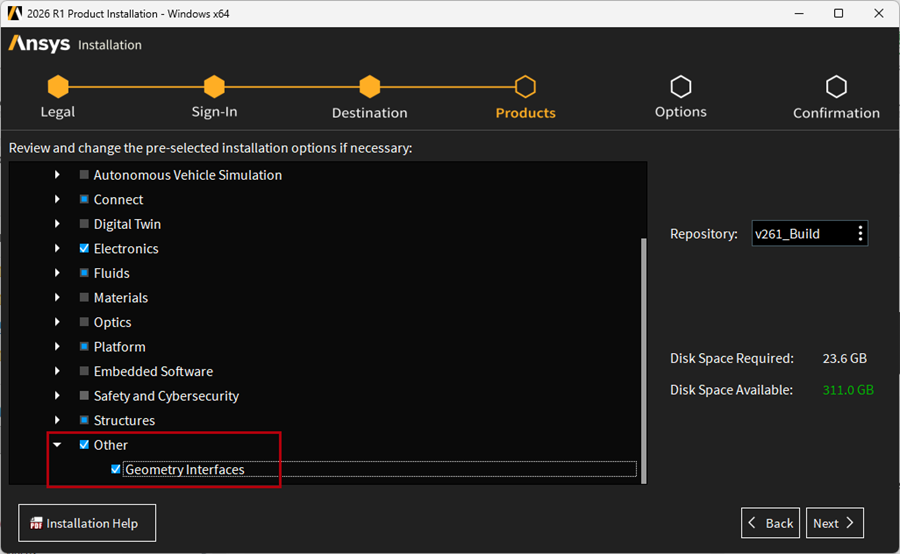Click Disk Space Required value 23.6 GB
This screenshot has width=900, height=554.
(844, 358)
